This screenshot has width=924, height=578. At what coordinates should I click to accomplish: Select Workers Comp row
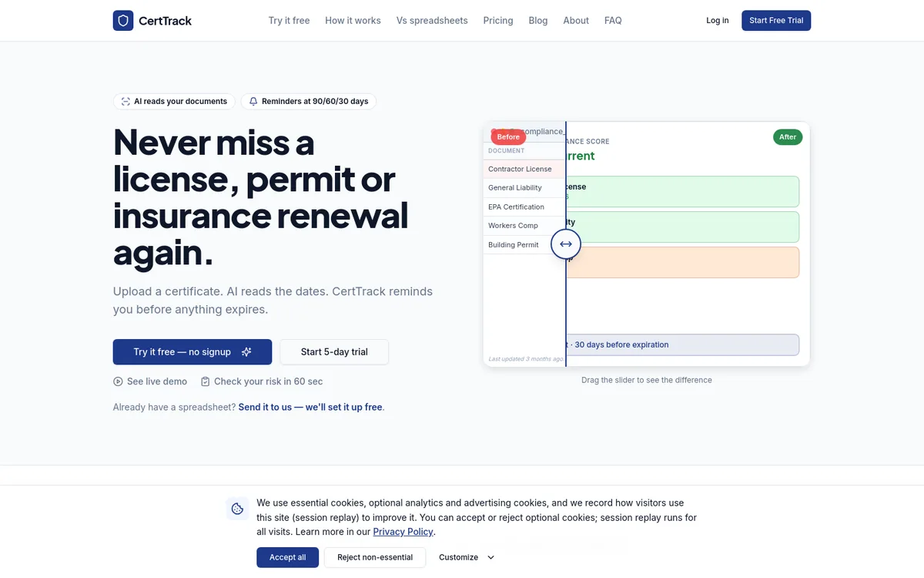click(524, 226)
